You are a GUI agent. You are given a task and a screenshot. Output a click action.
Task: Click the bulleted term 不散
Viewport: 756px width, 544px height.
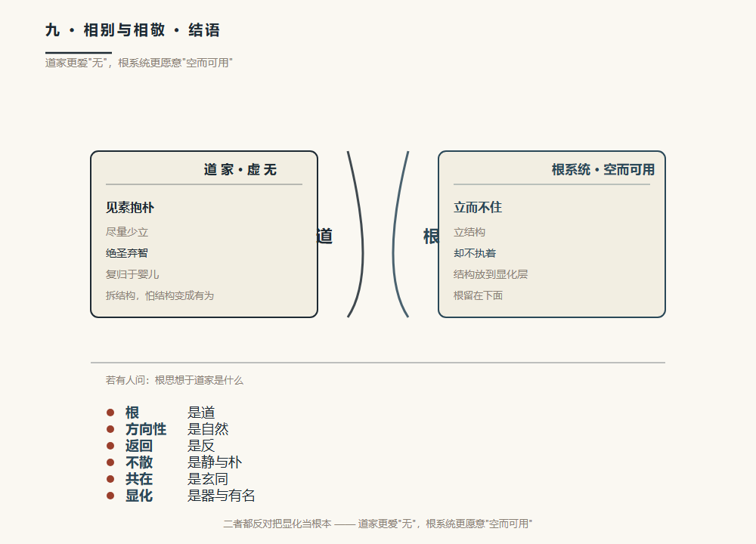pos(139,462)
